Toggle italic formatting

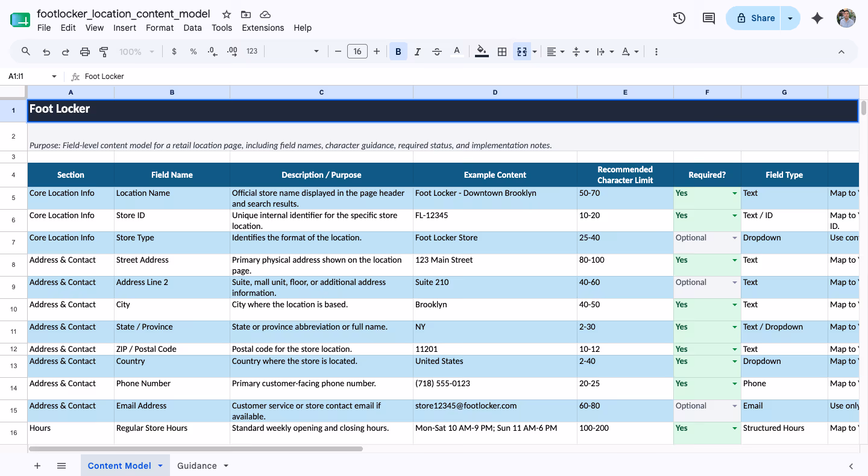click(x=418, y=52)
